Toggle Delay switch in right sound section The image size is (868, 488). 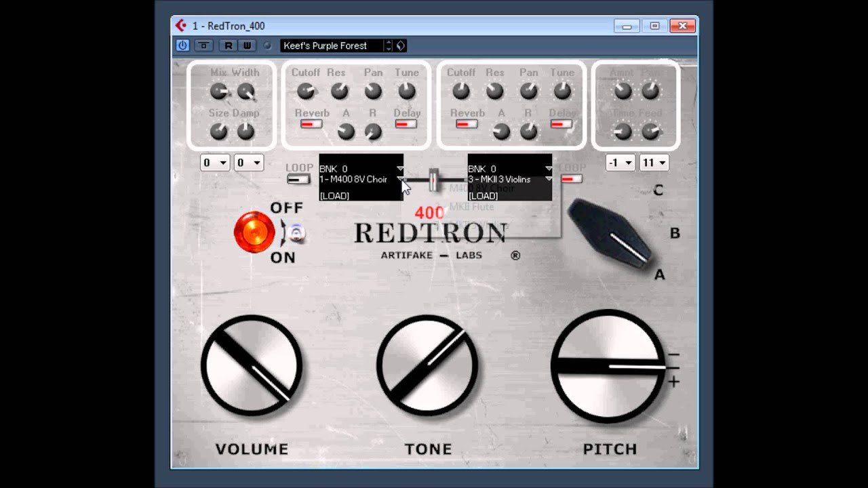(561, 124)
